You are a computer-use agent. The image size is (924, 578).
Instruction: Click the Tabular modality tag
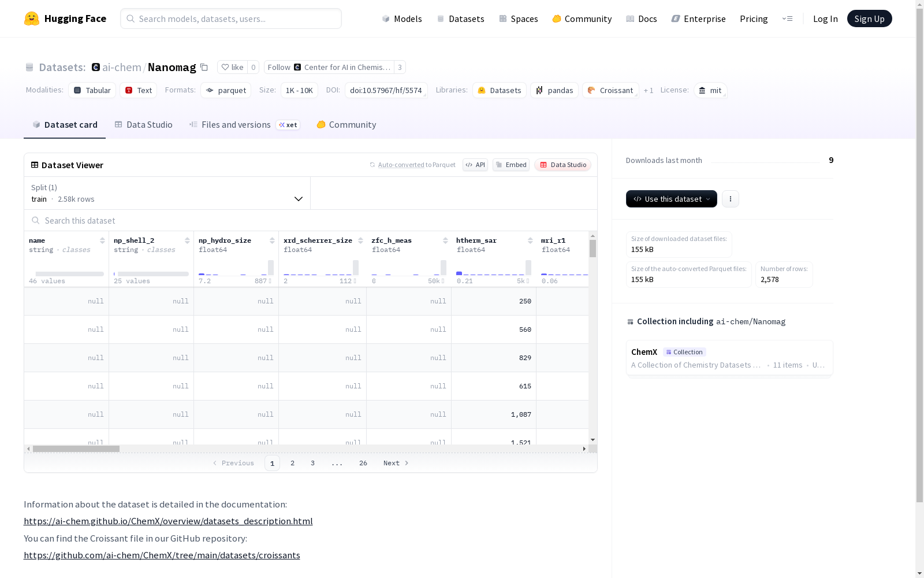click(x=92, y=90)
